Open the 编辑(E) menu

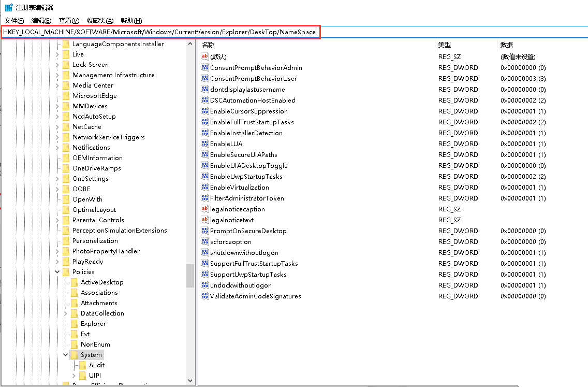coord(41,21)
